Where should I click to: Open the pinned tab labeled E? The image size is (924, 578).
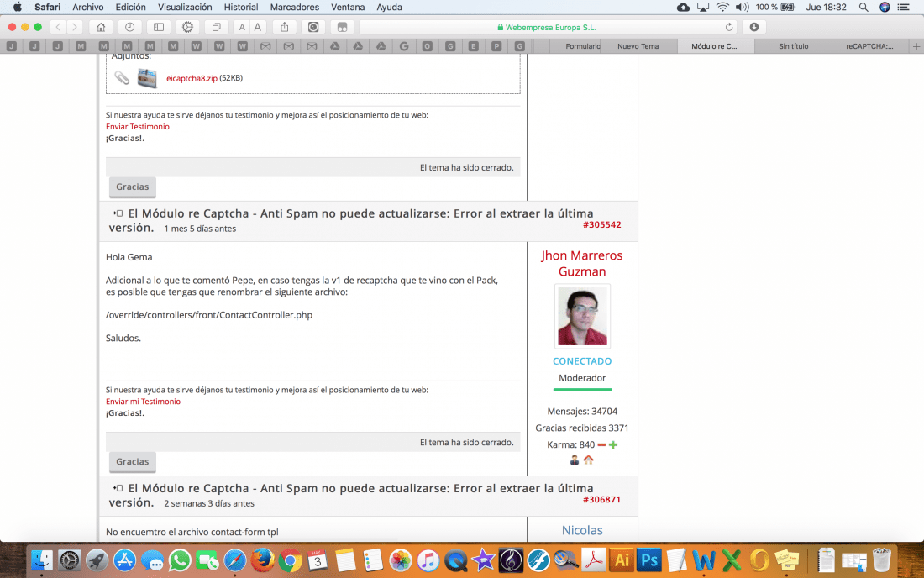point(473,46)
